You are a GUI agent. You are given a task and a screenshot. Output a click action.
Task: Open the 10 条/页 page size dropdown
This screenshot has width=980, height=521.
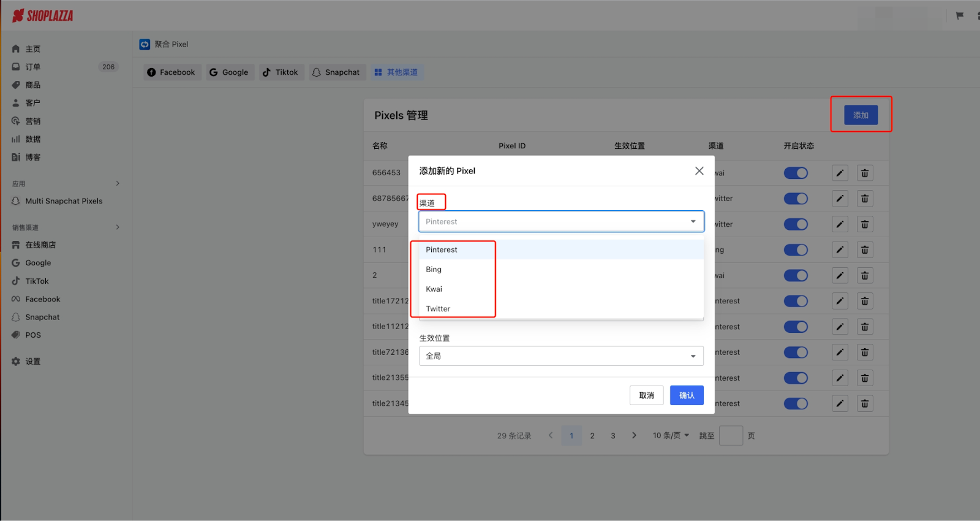click(671, 436)
